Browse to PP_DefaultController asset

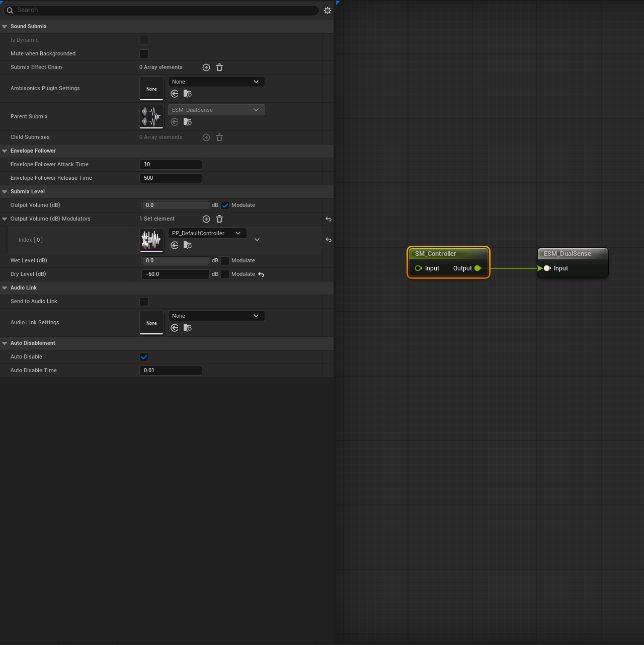point(188,245)
